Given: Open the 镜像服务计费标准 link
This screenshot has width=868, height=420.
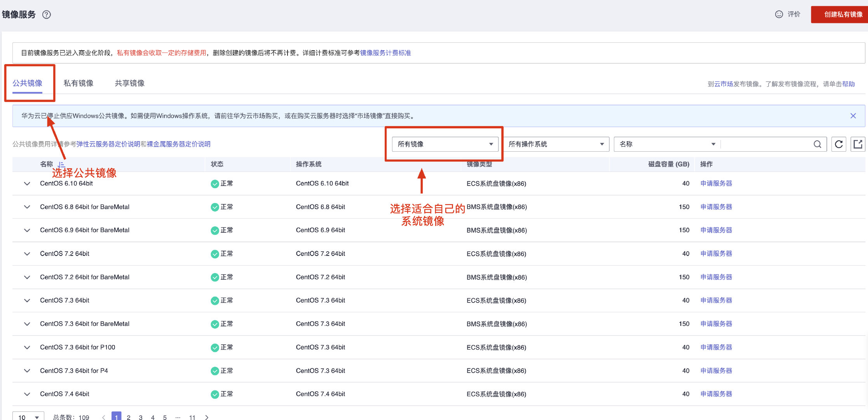Looking at the screenshot, I should 385,53.
